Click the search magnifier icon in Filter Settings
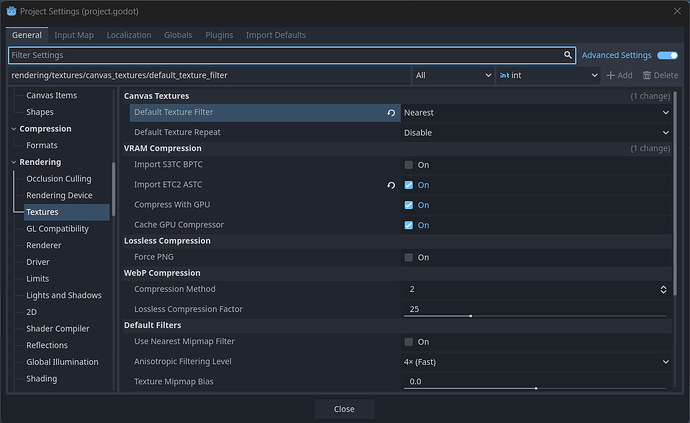The width and height of the screenshot is (690, 423). (x=569, y=56)
